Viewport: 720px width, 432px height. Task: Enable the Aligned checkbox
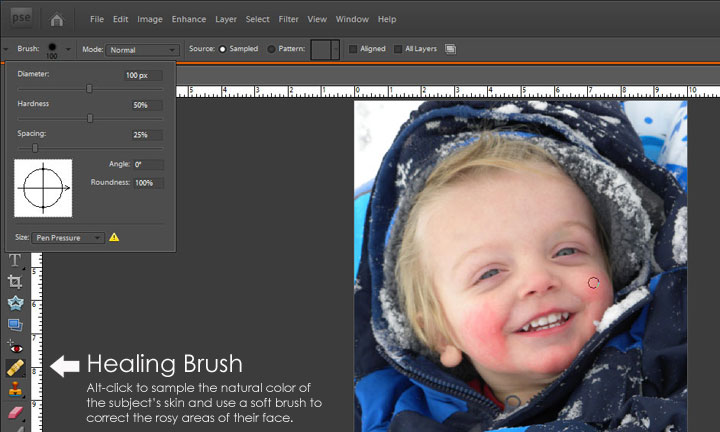point(353,49)
